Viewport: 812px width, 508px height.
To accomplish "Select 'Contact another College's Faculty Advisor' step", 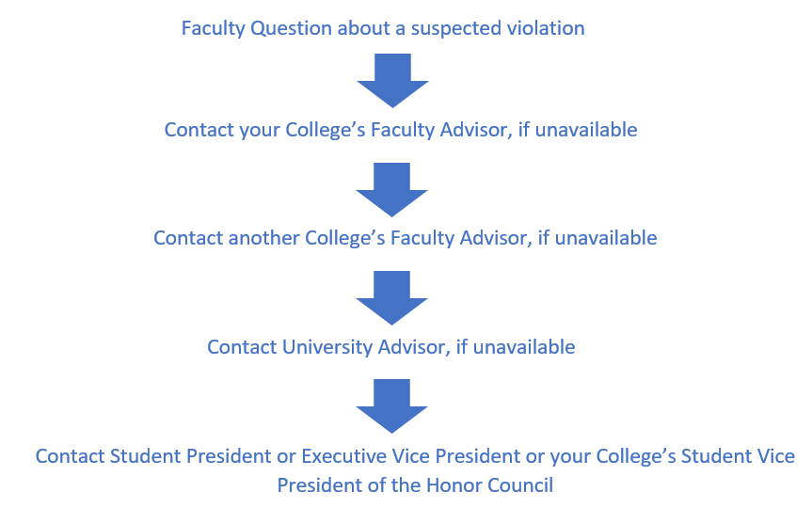I will pyautogui.click(x=341, y=238).
